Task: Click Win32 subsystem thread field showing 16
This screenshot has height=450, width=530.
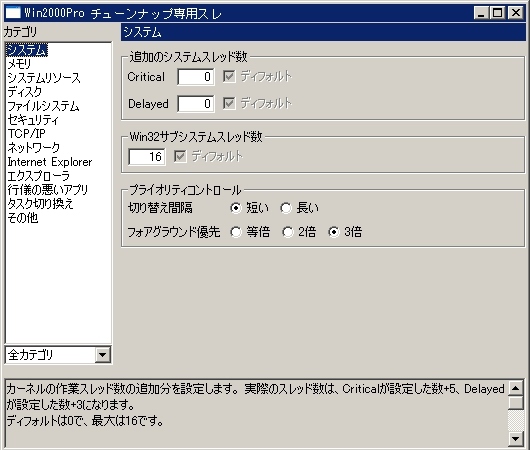Action: [x=147, y=157]
